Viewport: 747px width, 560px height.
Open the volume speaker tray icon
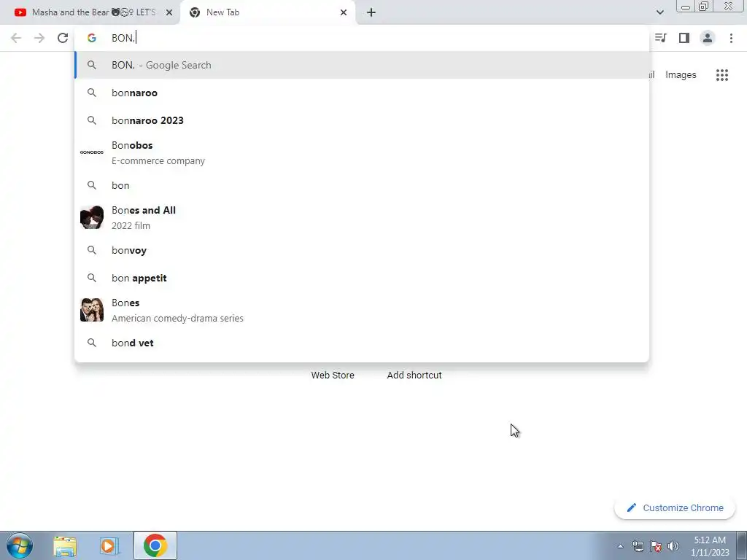pos(673,546)
